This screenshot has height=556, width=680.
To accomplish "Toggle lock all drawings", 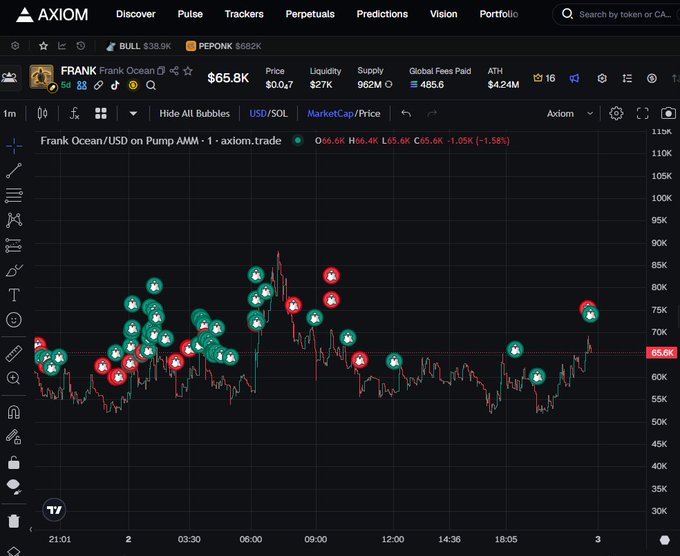I will (14, 462).
